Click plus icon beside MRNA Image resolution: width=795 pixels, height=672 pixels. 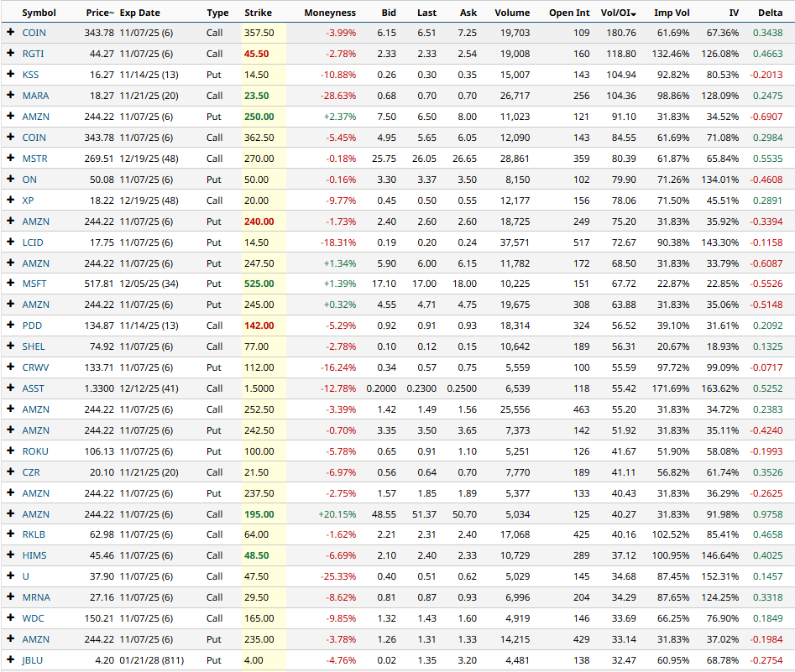[x=10, y=596]
